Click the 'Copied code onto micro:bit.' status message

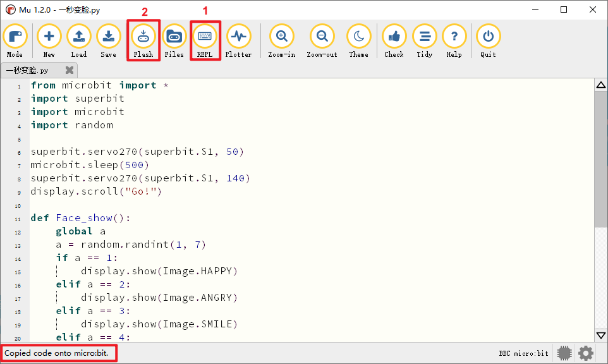tap(57, 353)
